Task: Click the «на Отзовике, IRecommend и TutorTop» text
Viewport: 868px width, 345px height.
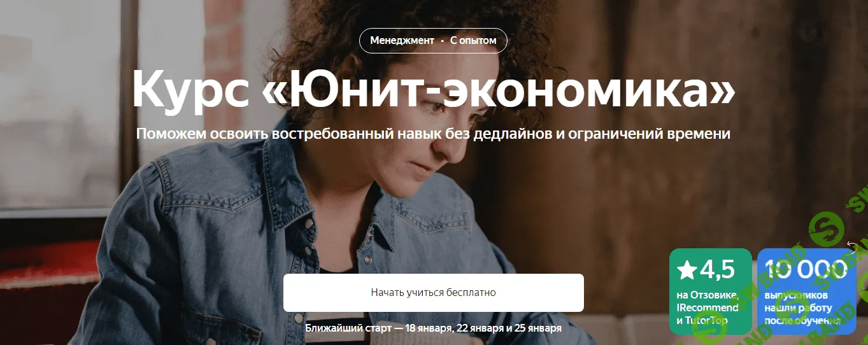Action: [x=708, y=307]
